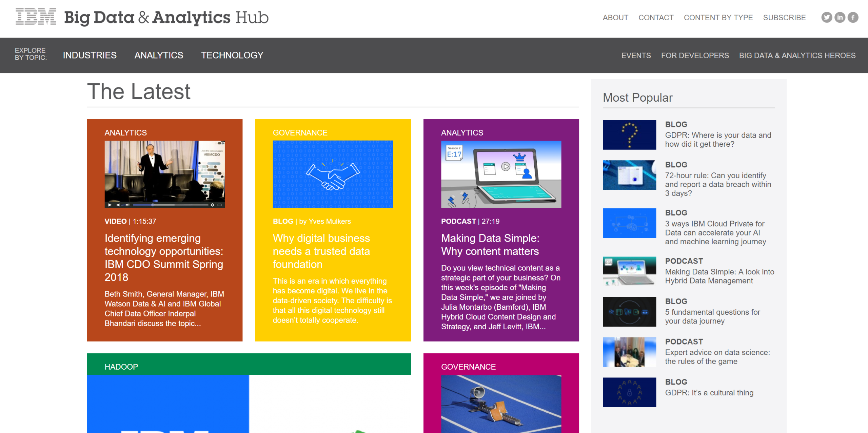Open 'Making Data Simple: Why content matters'
Viewport: 868px width, 433px height.
click(490, 245)
